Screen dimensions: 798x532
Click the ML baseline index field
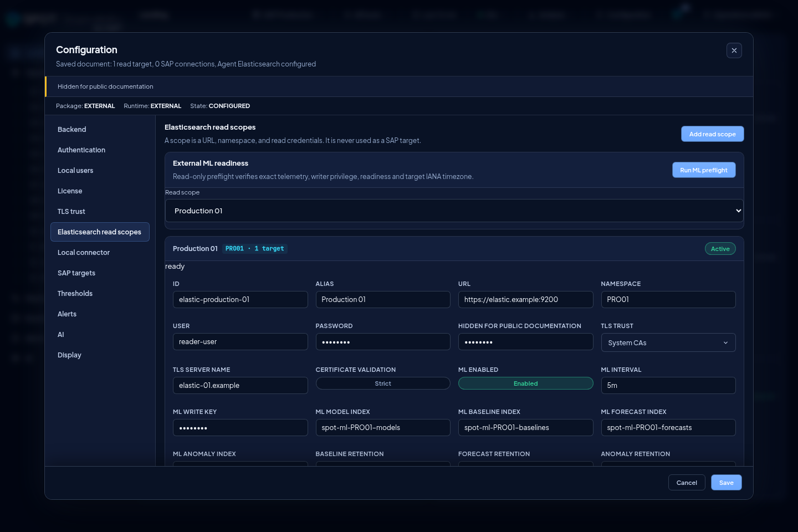coord(526,428)
